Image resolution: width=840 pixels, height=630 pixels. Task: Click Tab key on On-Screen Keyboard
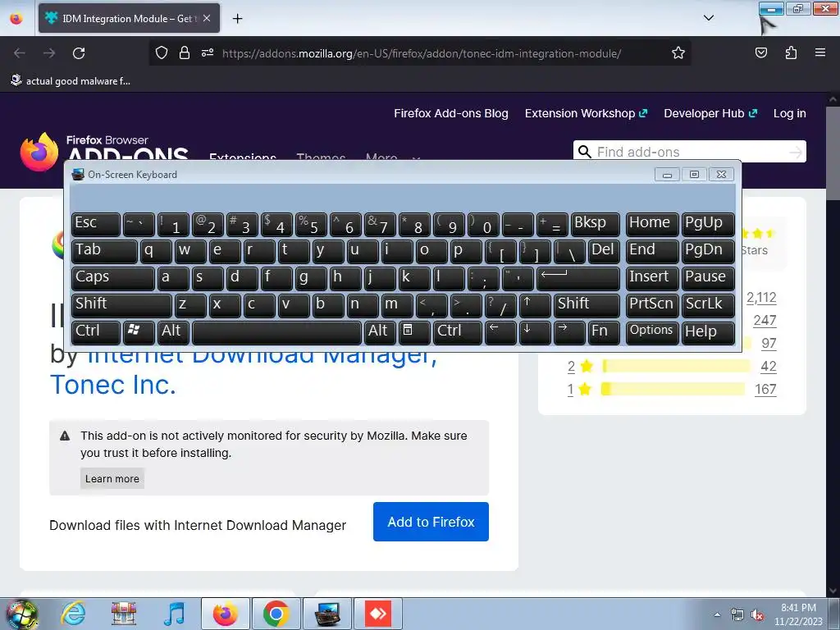104,251
